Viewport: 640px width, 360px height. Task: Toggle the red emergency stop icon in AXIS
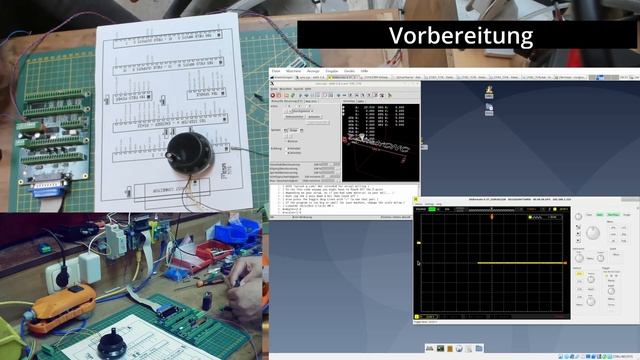point(273,95)
